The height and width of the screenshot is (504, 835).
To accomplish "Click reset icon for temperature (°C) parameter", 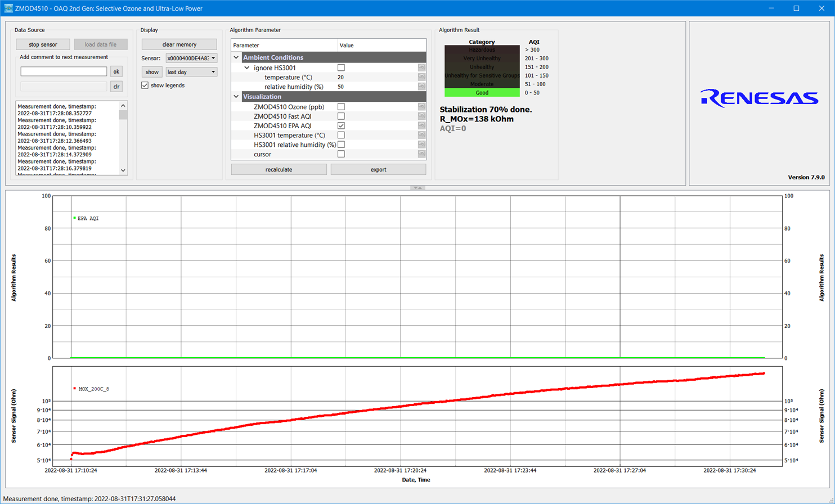I will (421, 77).
